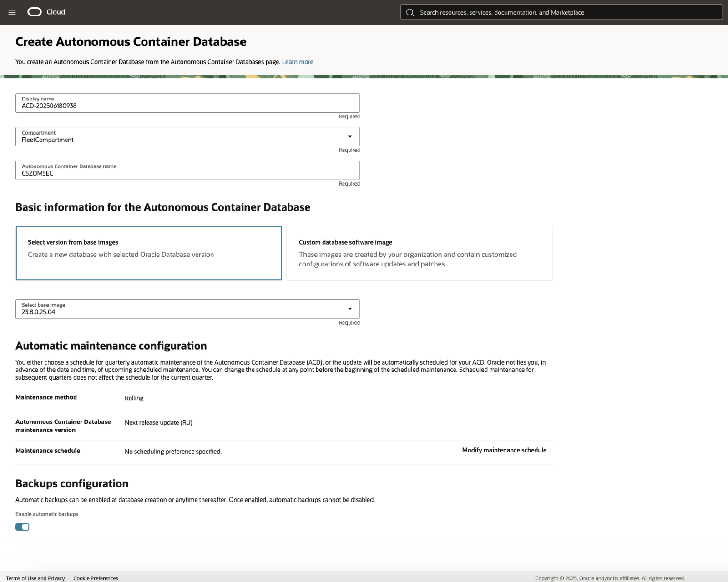Choose Select version from base images card

point(149,253)
